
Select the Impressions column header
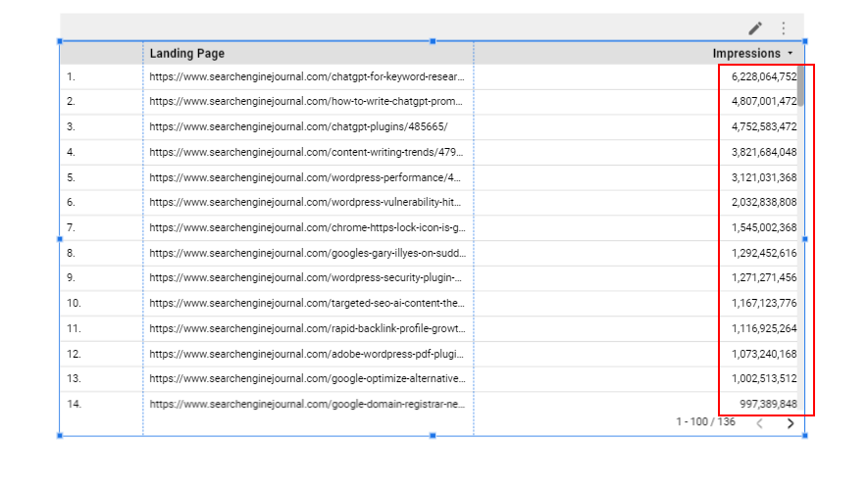tap(745, 54)
